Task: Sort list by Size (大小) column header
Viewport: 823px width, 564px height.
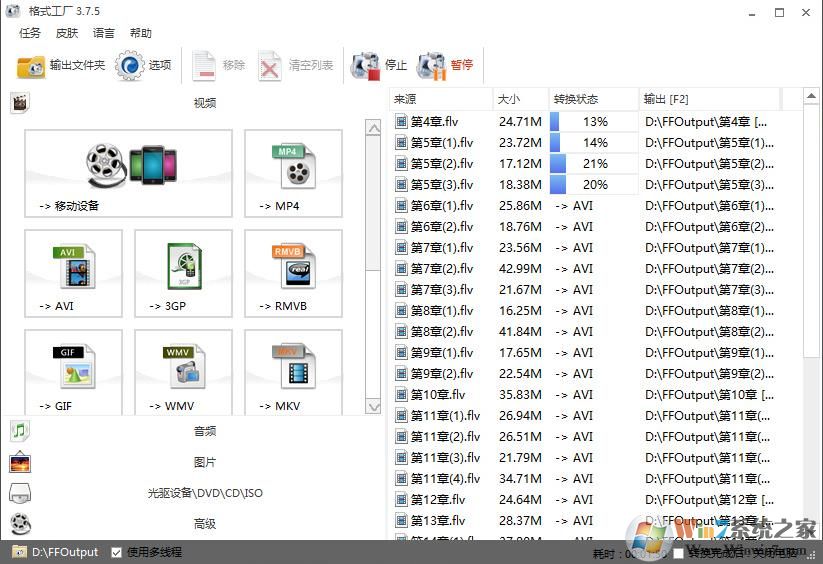Action: click(x=520, y=99)
